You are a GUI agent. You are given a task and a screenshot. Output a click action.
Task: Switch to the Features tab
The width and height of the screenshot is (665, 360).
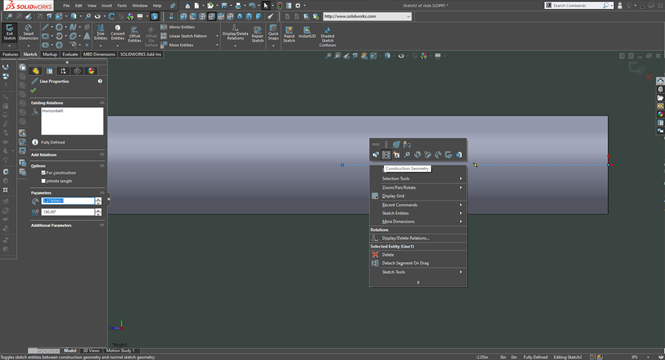[10, 54]
